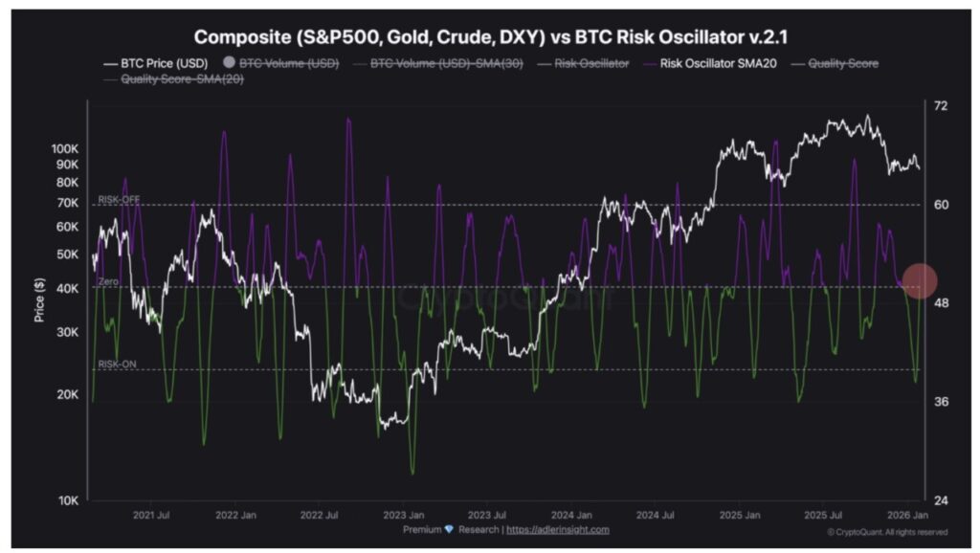Click the Premium label in the footer

422,529
